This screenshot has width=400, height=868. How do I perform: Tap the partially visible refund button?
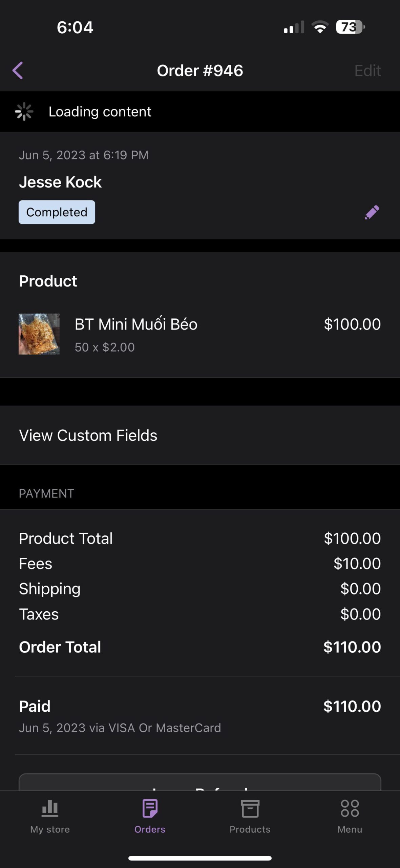[x=200, y=783]
